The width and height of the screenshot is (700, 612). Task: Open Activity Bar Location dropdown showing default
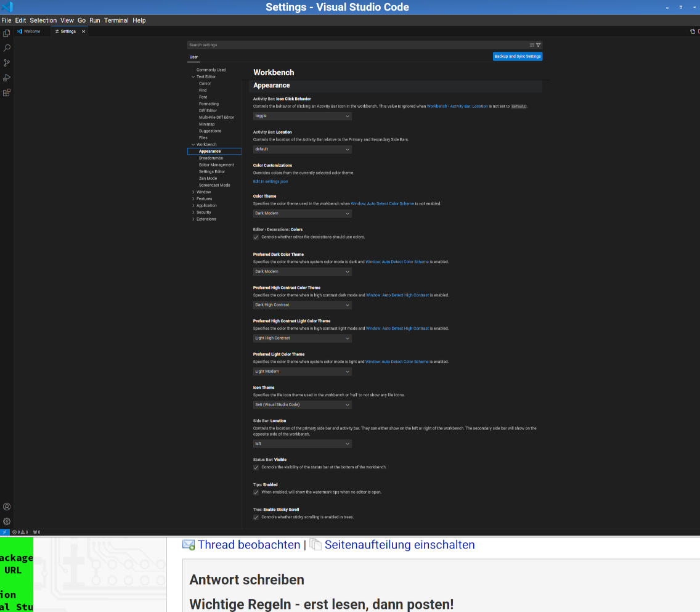[x=302, y=149]
